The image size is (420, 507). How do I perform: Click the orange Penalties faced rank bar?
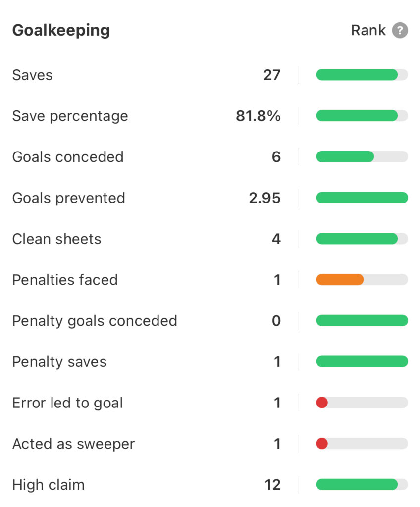[340, 280]
